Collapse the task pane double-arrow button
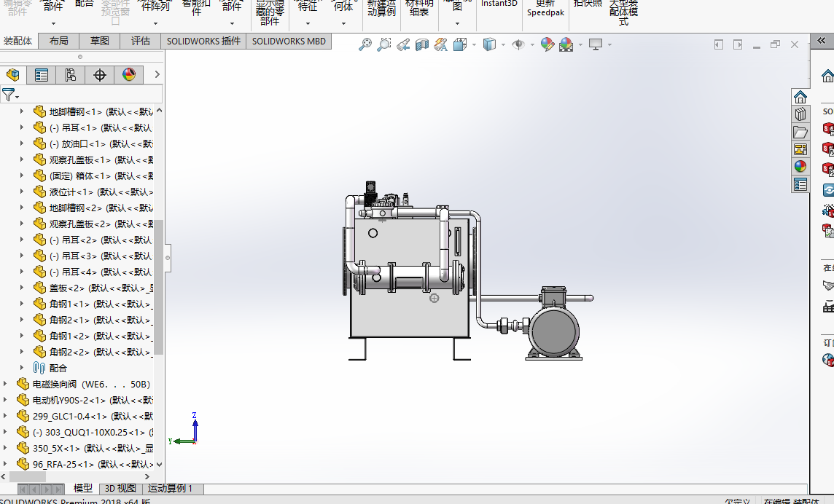This screenshot has height=504, width=834. point(821,40)
